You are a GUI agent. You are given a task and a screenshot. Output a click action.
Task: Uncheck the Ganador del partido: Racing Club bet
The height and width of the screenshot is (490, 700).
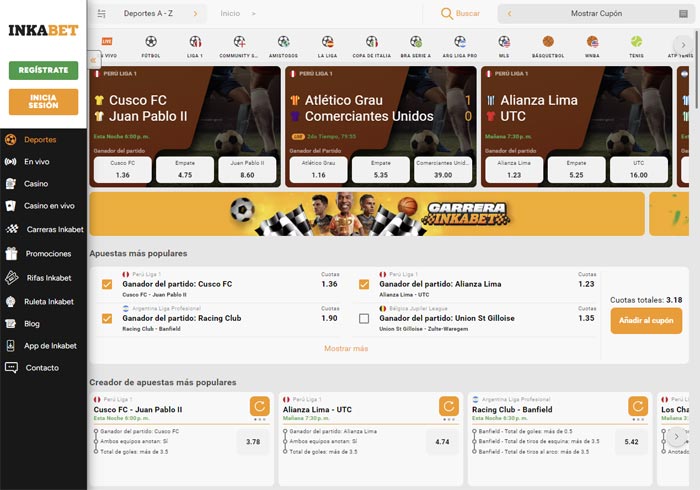[107, 319]
